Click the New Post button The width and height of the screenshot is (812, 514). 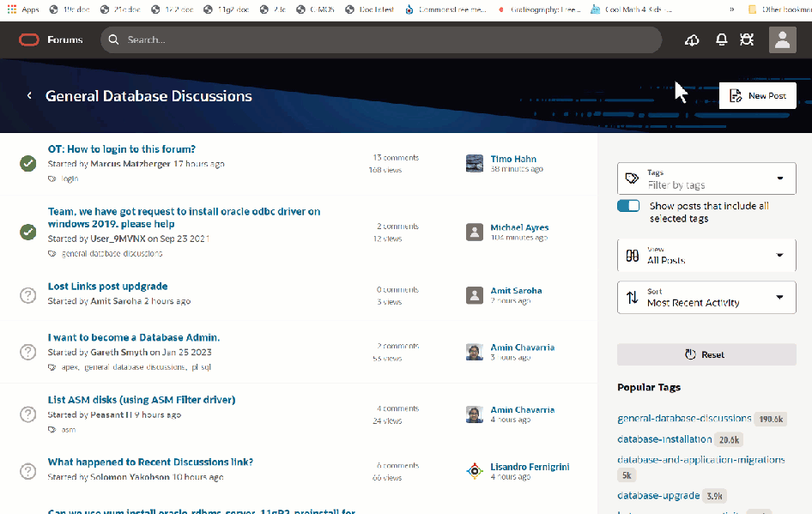(x=758, y=96)
